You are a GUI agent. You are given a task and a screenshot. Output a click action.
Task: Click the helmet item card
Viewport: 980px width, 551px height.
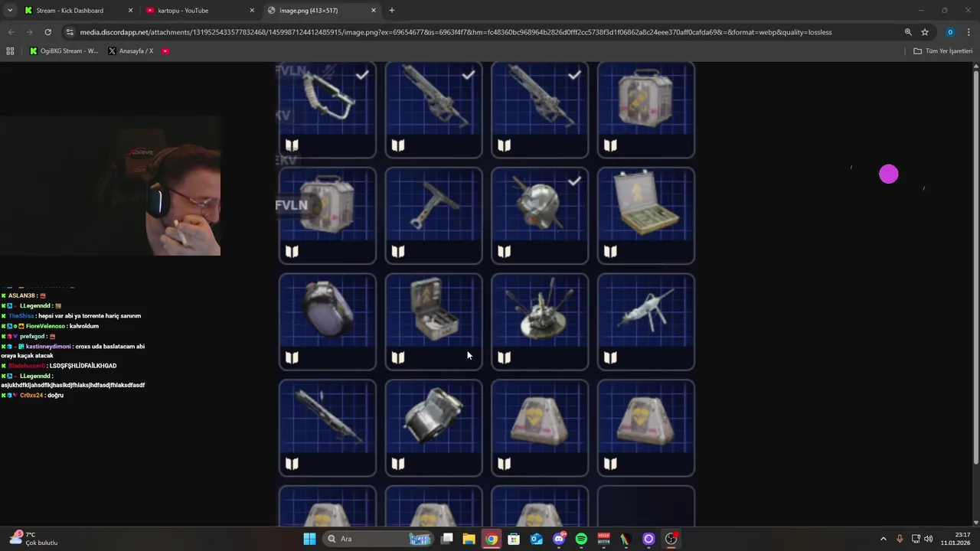tap(540, 216)
